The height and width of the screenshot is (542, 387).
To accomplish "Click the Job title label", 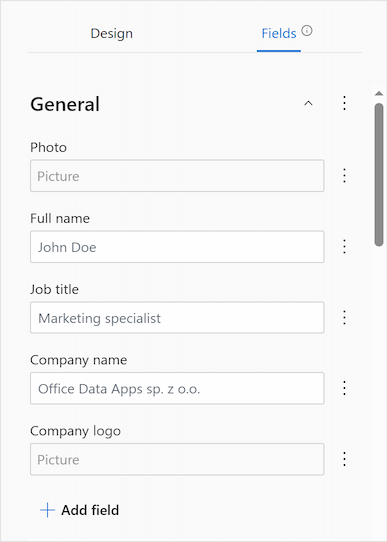I will 54,289.
